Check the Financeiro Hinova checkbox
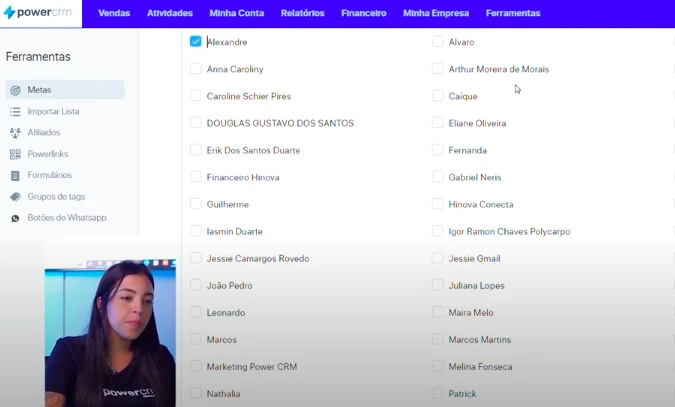Image resolution: width=675 pixels, height=407 pixels. [x=195, y=177]
